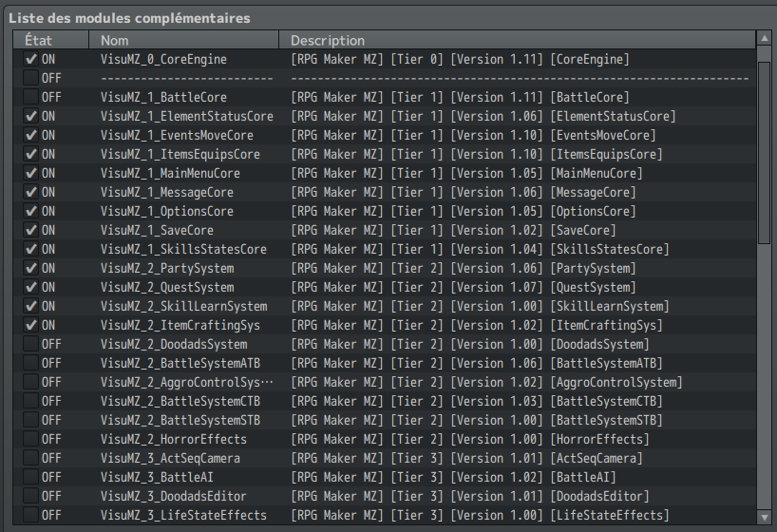Click the vertical scrollbar thumb

[x=764, y=153]
